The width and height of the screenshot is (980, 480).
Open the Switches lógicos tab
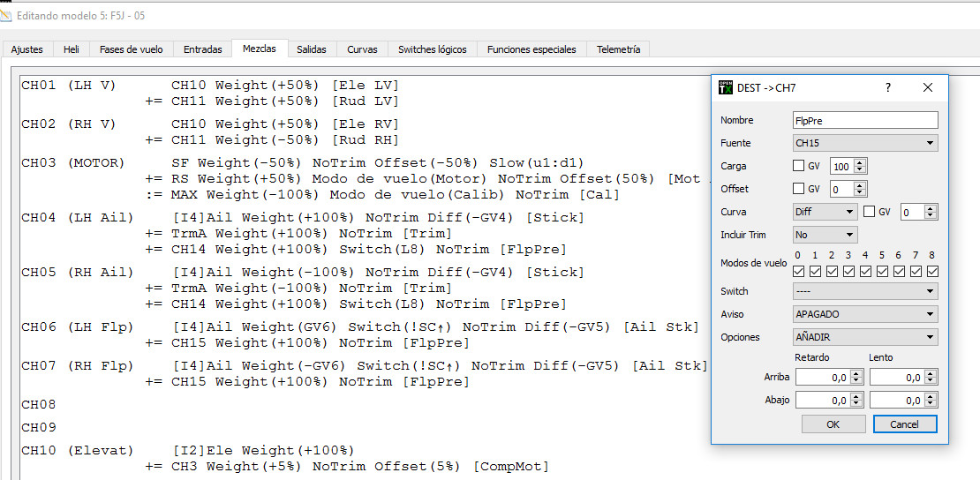pyautogui.click(x=432, y=49)
